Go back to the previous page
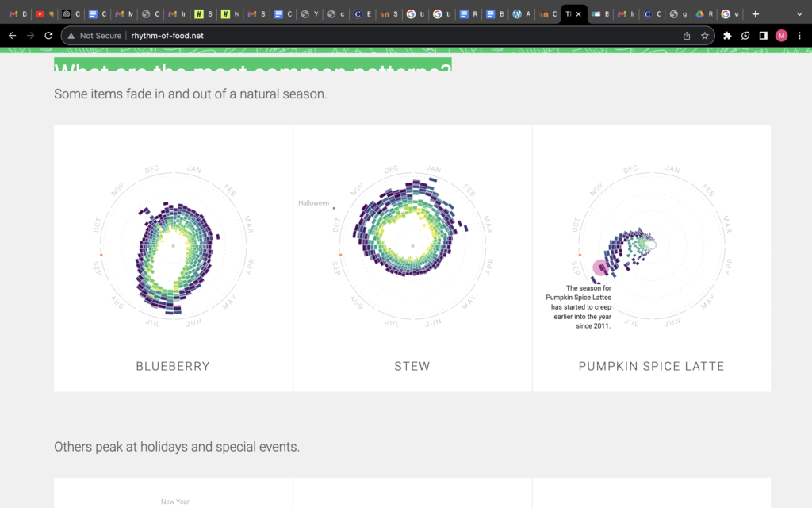The height and width of the screenshot is (508, 812). pyautogui.click(x=13, y=36)
